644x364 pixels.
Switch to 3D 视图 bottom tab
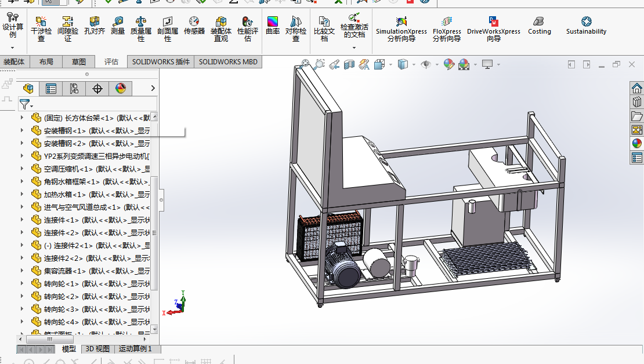click(x=97, y=349)
